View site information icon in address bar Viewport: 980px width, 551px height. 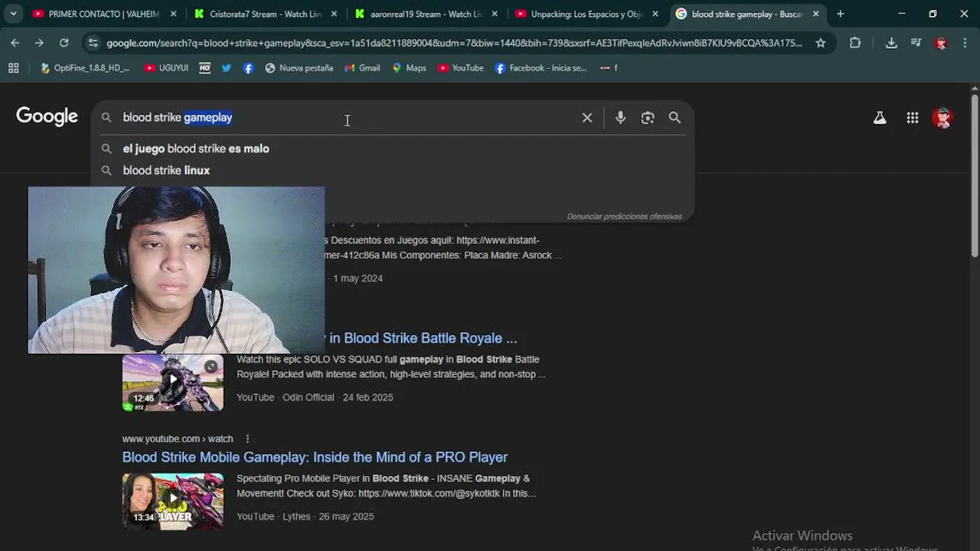[93, 43]
